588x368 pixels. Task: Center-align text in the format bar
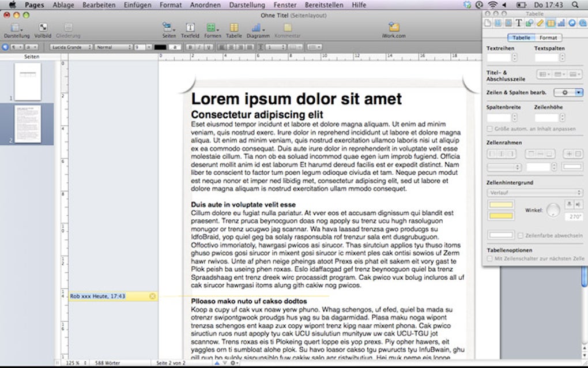(x=231, y=47)
